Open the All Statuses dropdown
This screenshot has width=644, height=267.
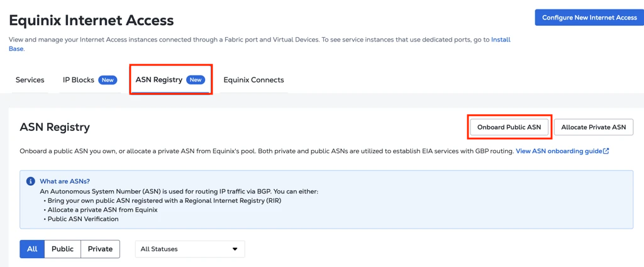click(x=190, y=249)
